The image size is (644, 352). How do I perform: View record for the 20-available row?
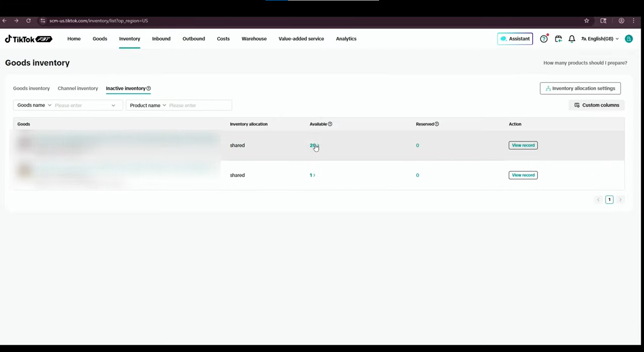coord(523,146)
